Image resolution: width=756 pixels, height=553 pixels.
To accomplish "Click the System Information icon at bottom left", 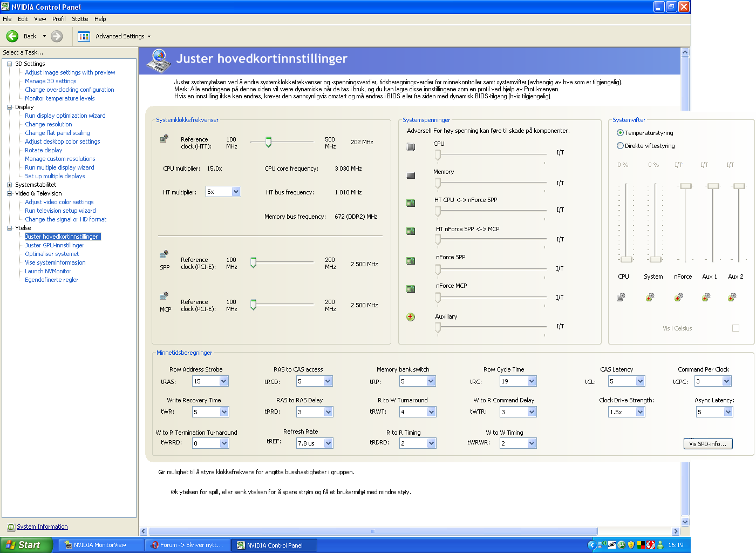I will [11, 527].
